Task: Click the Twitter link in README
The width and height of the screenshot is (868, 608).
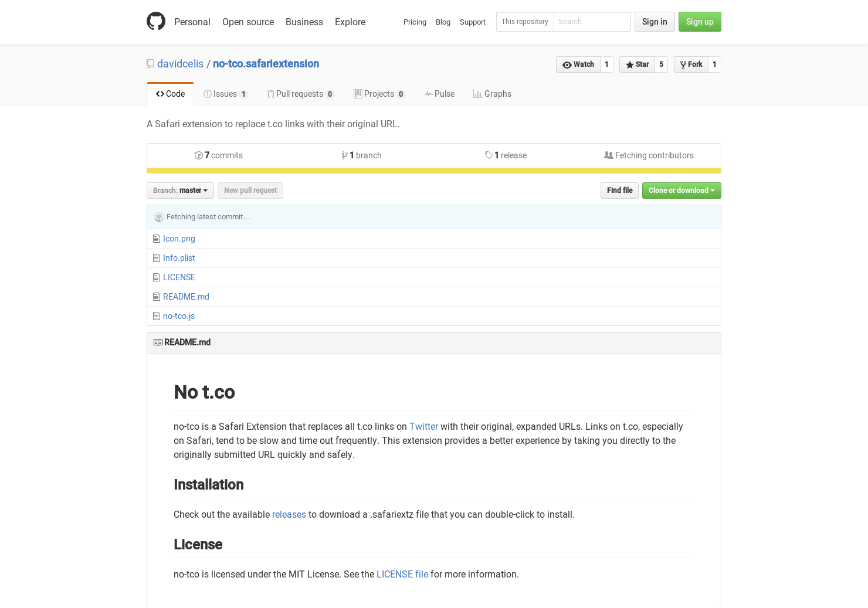Action: [x=423, y=427]
